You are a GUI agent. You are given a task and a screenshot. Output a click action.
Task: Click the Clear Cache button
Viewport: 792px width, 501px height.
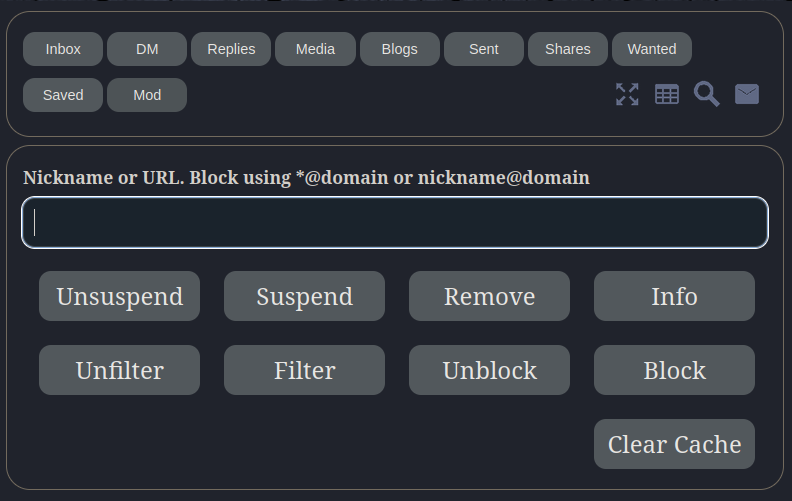(674, 444)
